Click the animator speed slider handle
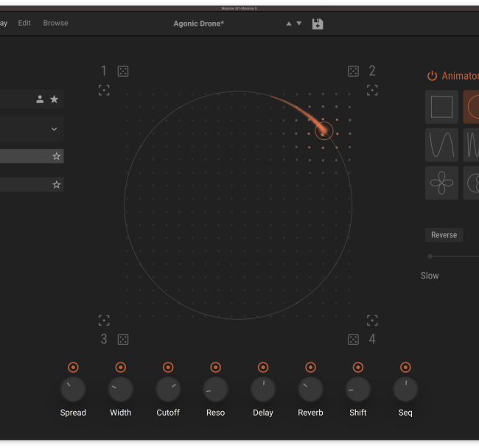Viewport: 479px width, 448px height. click(430, 256)
